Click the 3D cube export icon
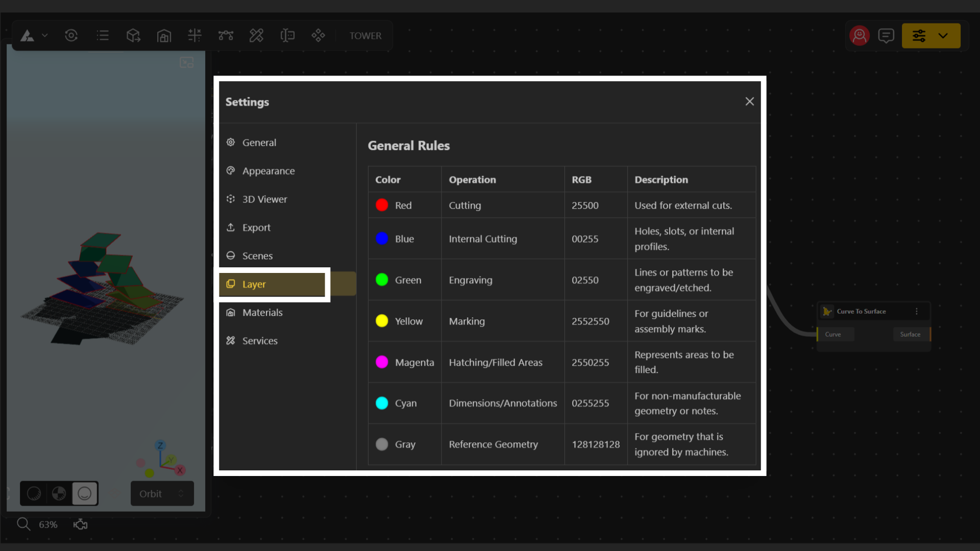 133,36
